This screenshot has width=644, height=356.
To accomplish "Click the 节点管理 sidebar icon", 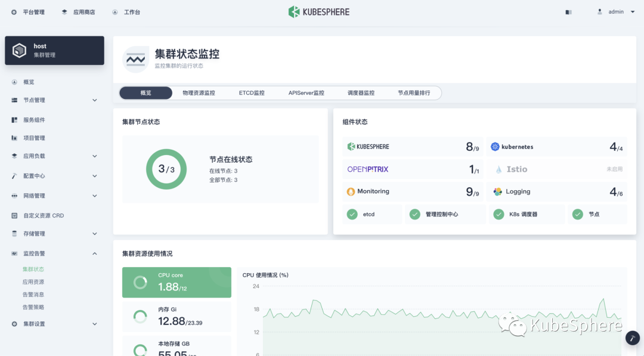I will click(x=14, y=100).
